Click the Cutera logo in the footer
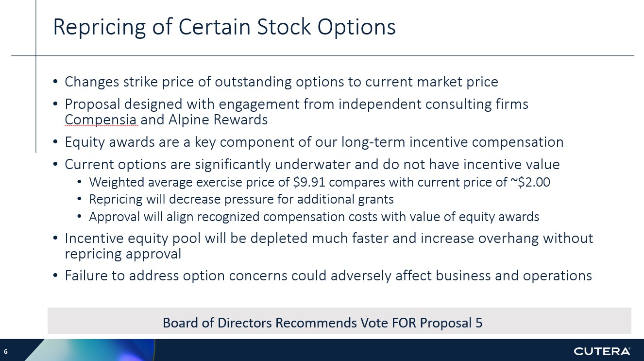This screenshot has height=361, width=644. click(602, 351)
